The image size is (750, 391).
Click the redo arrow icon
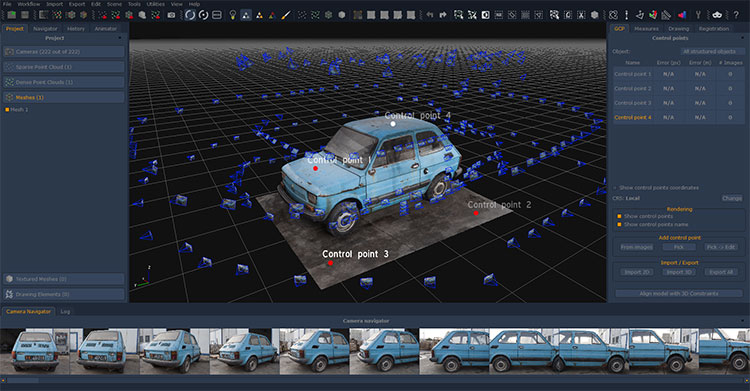coord(443,15)
